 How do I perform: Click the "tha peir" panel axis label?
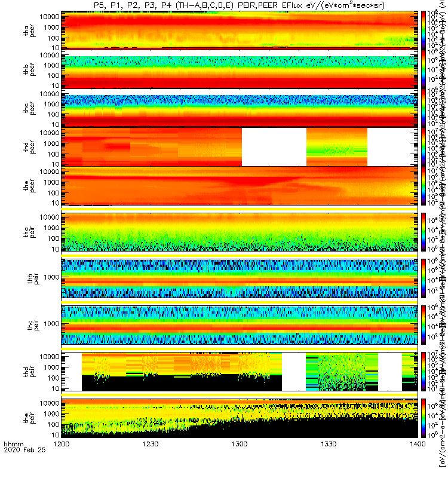click(x=29, y=232)
